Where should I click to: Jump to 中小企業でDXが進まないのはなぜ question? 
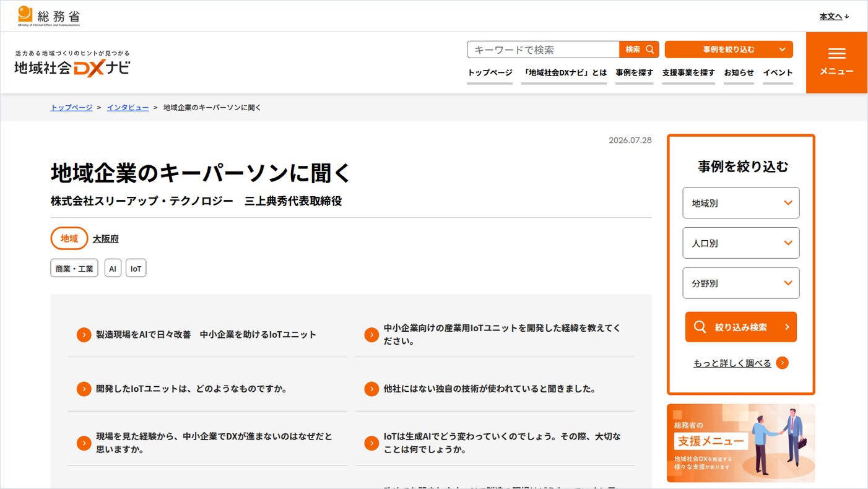tap(214, 443)
